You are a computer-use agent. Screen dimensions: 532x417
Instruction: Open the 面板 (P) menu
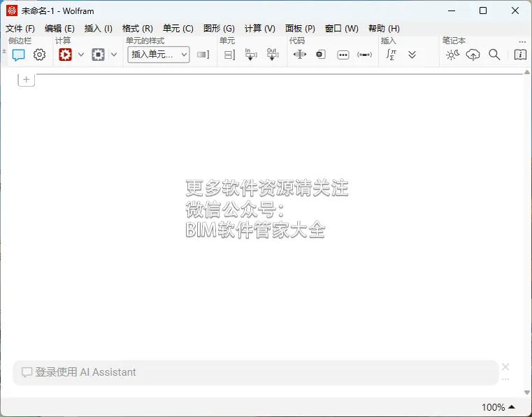tap(300, 29)
